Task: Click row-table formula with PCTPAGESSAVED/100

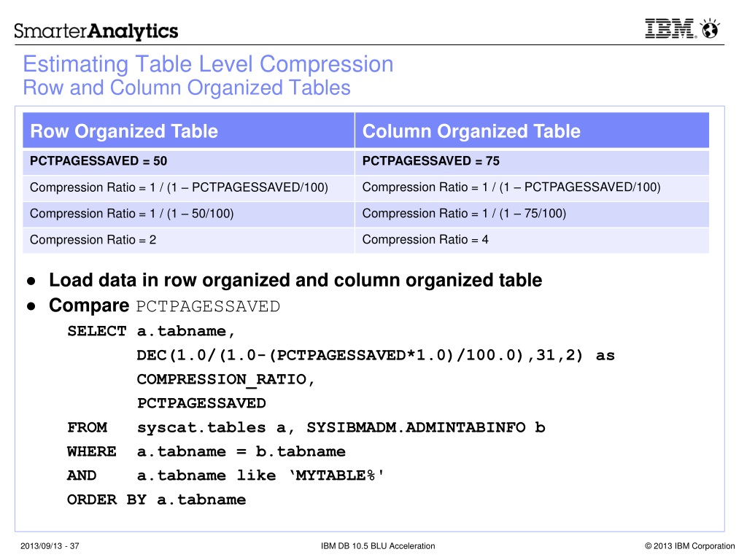Action: 189,187
